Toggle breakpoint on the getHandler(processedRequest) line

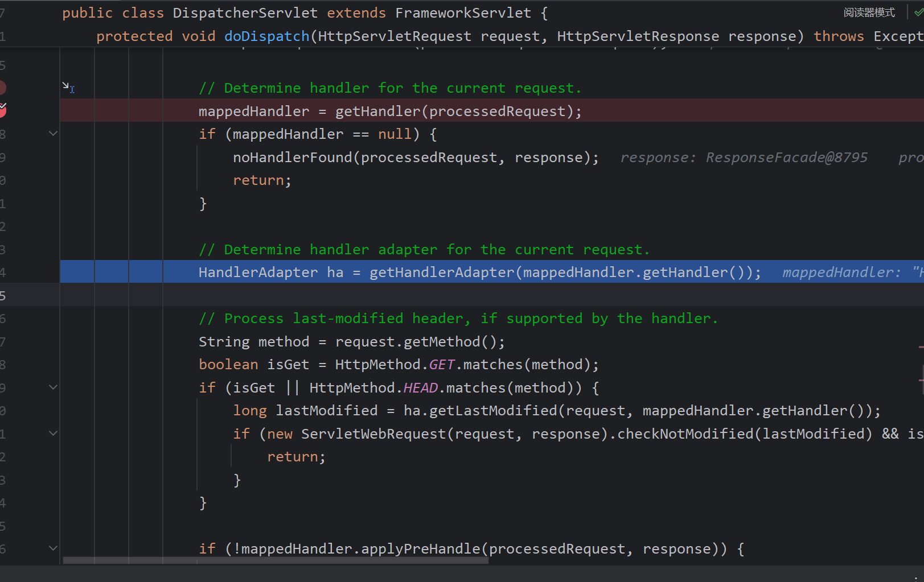[x=2, y=110]
